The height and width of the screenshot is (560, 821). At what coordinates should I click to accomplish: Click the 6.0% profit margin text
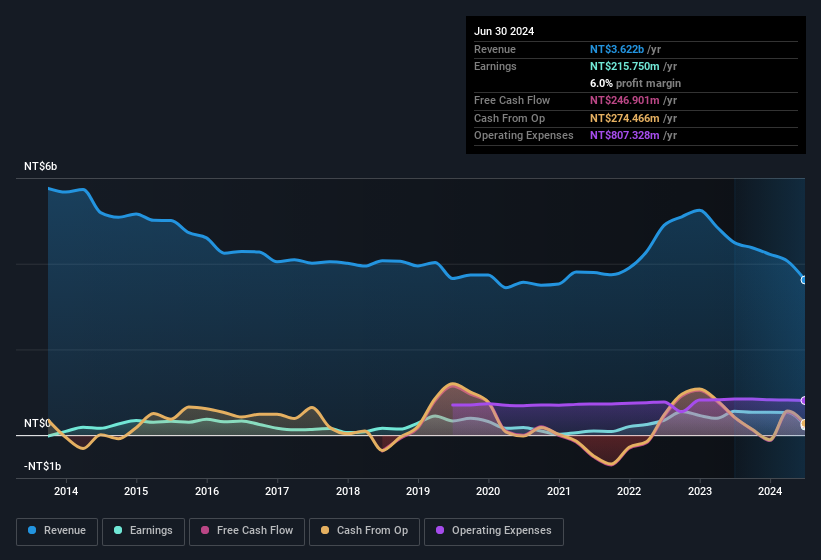click(x=635, y=83)
